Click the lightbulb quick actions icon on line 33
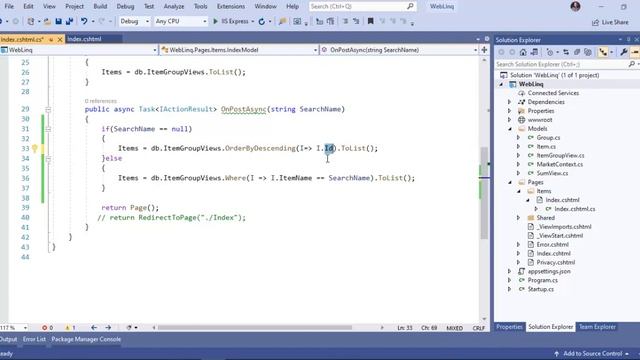Image resolution: width=640 pixels, height=360 pixels. pyautogui.click(x=35, y=149)
